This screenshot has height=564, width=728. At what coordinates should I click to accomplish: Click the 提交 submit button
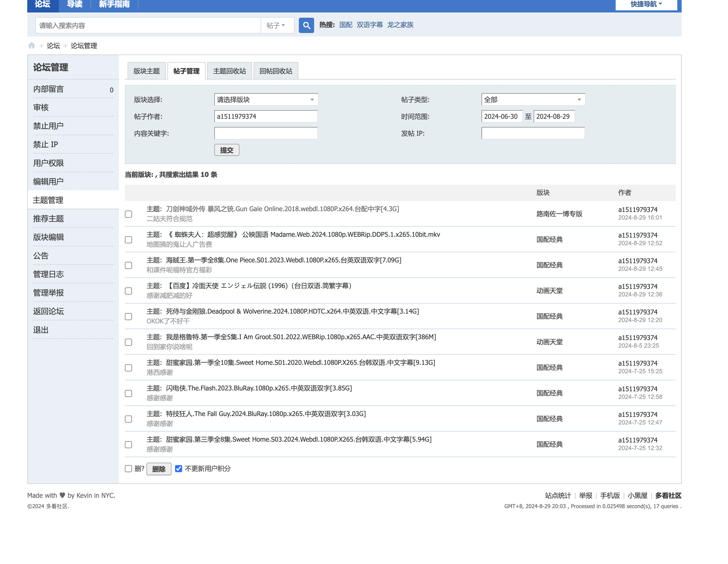point(227,150)
